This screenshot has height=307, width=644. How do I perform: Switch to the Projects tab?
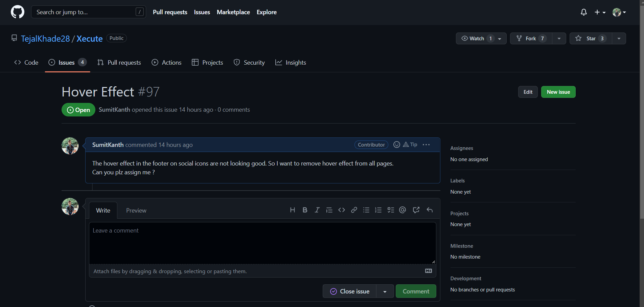(x=207, y=62)
